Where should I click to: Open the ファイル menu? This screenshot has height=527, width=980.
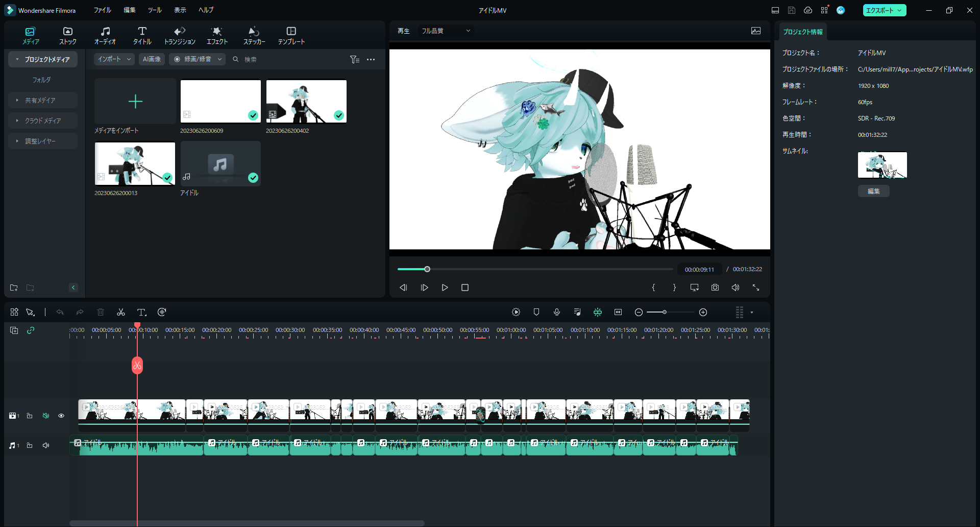click(102, 10)
